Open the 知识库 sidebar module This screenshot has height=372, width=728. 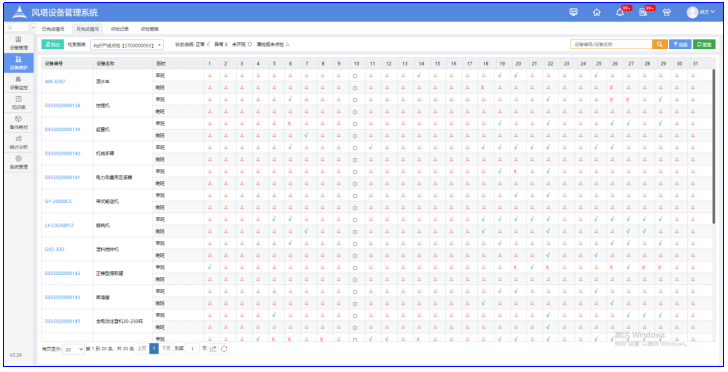[19, 103]
